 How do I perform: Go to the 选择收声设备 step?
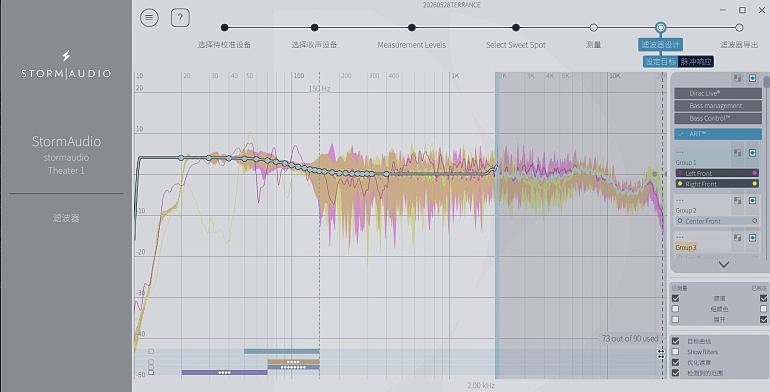click(314, 45)
